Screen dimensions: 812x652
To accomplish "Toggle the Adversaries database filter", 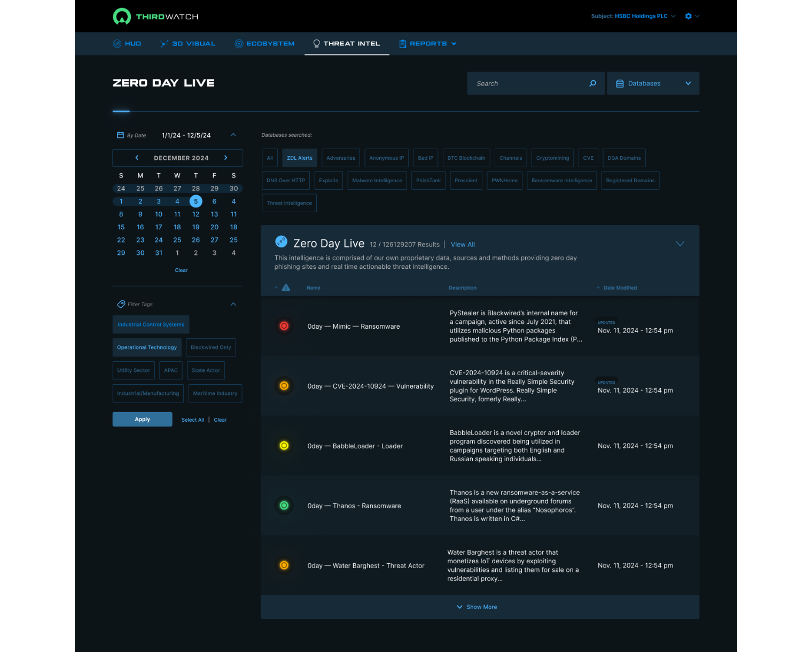I will (x=341, y=158).
